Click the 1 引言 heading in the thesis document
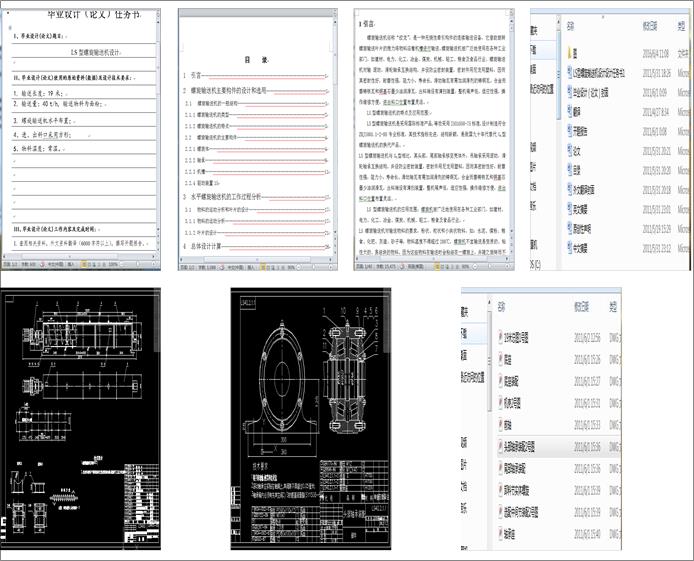The image size is (694, 561). click(366, 24)
